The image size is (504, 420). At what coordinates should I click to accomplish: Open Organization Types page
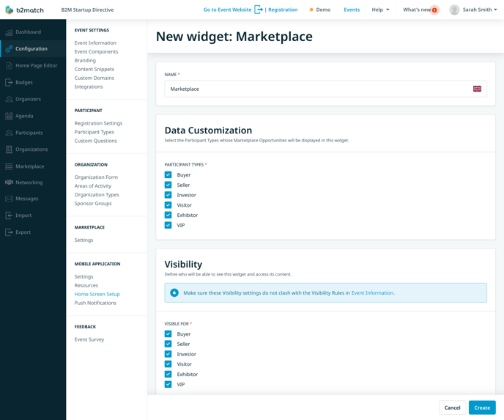[x=97, y=194]
